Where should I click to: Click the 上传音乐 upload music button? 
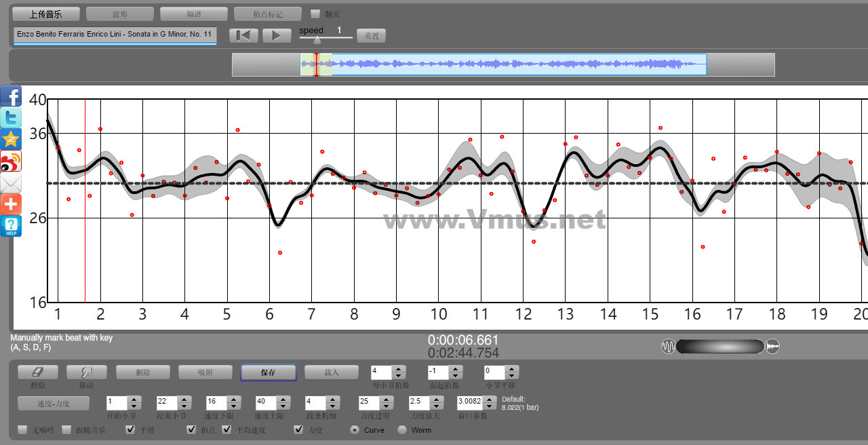tap(46, 14)
